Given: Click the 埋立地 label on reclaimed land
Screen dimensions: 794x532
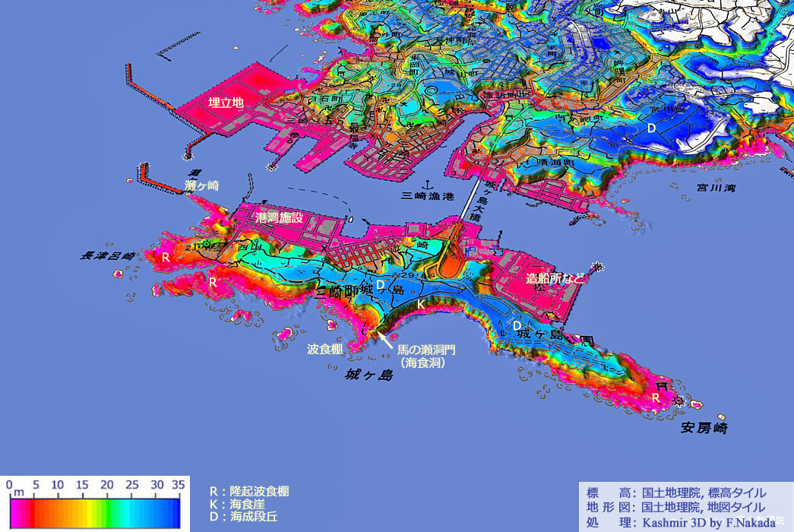Looking at the screenshot, I should pos(226,102).
